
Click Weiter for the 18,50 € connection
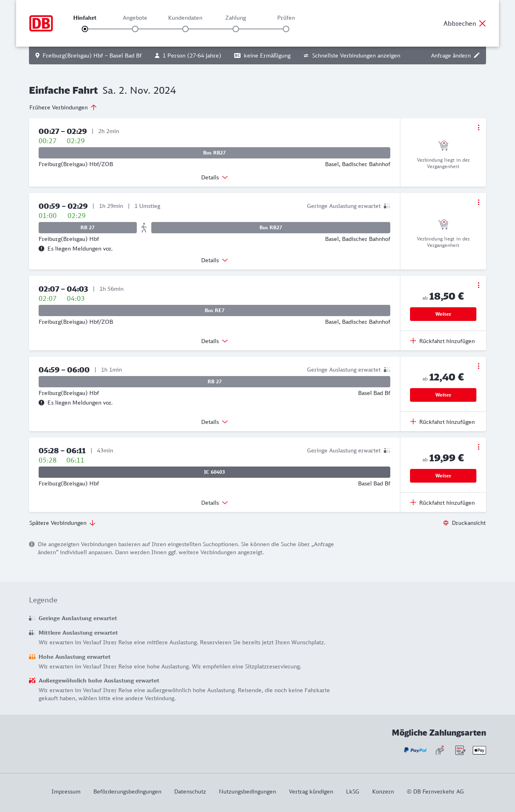click(443, 314)
